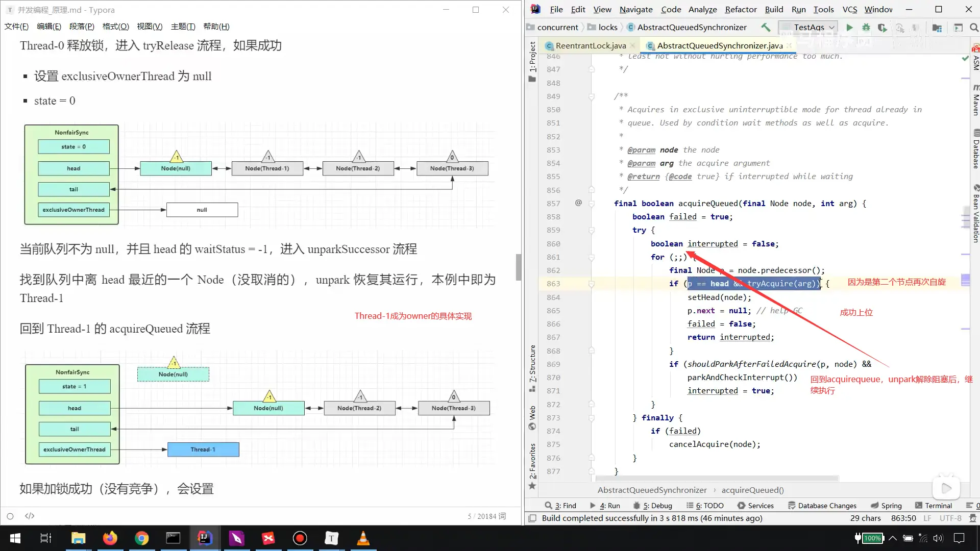This screenshot has height=551, width=980.
Task: Toggle Typora sidebar circle button
Action: (x=10, y=516)
